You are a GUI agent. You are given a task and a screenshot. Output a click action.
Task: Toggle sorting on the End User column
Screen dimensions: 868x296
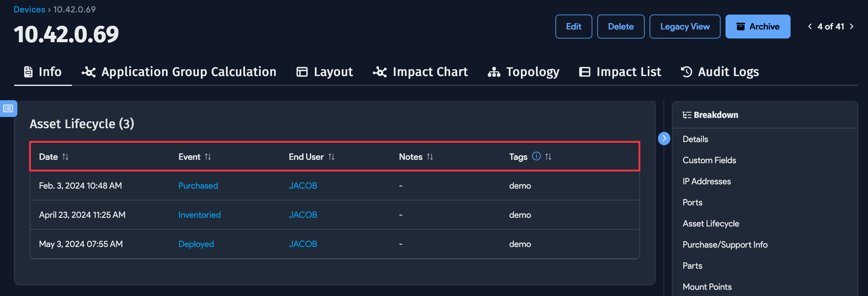(x=331, y=157)
